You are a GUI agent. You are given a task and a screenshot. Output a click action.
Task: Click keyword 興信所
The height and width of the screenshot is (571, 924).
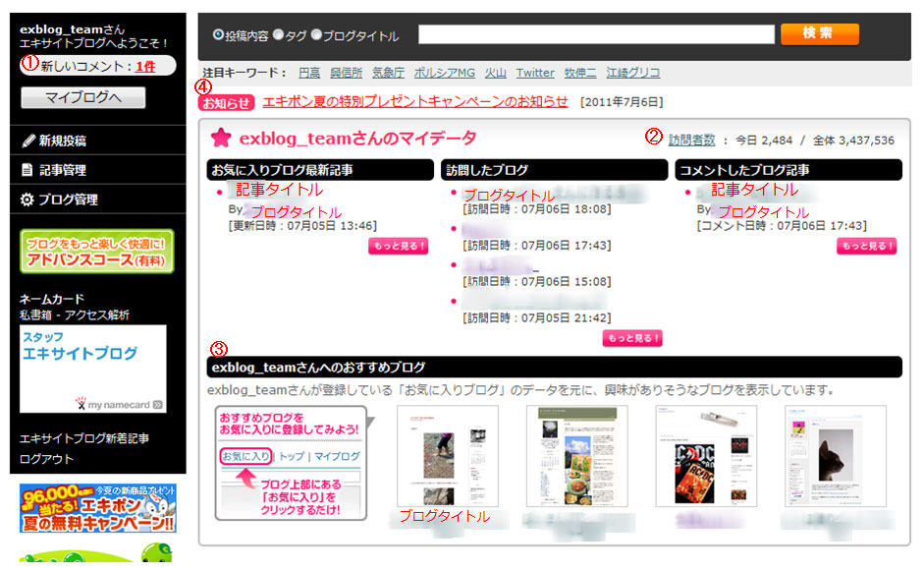coord(346,73)
